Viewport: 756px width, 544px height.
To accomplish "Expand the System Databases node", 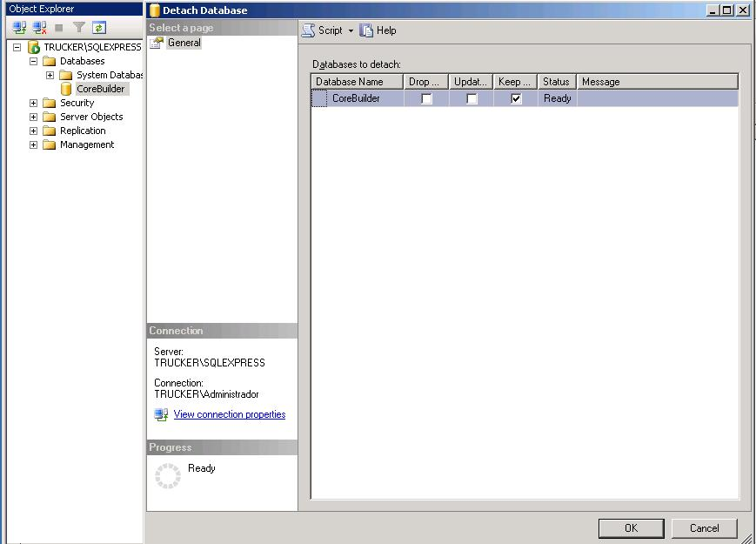I will pos(50,75).
